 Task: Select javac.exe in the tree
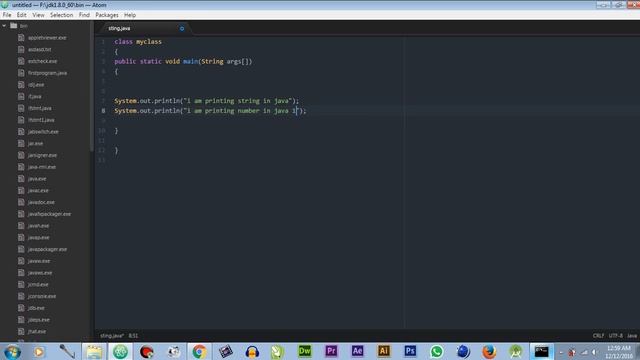pos(38,191)
